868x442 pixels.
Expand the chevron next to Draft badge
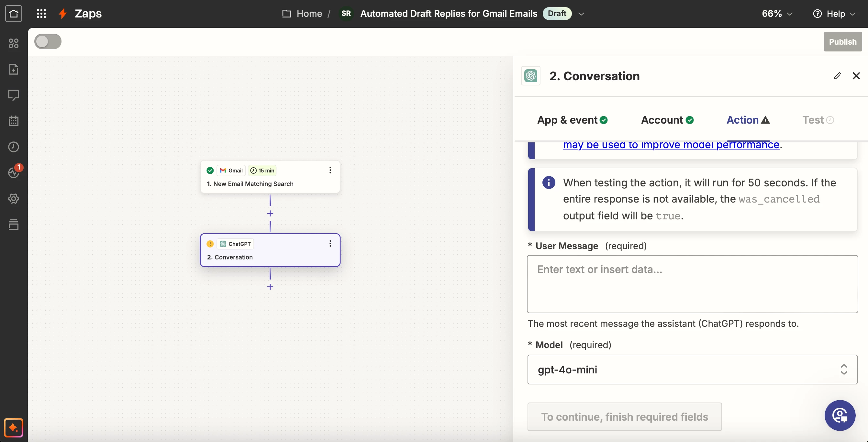point(581,14)
